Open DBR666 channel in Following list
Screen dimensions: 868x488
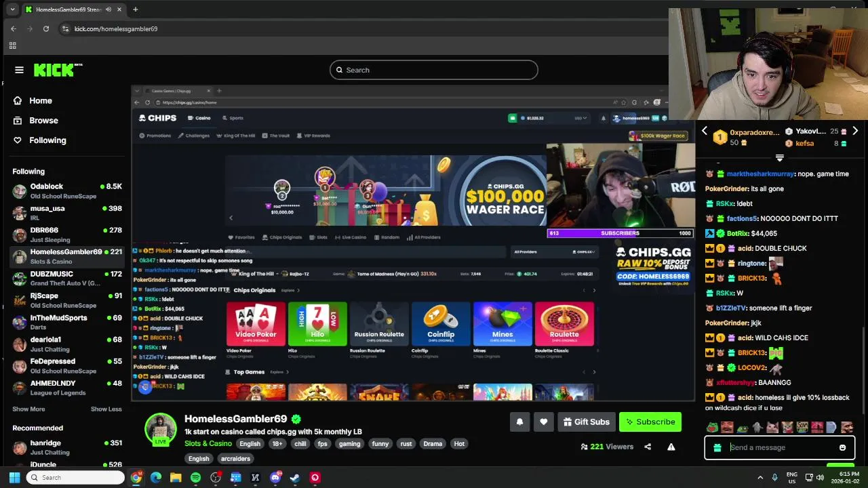[66, 235]
